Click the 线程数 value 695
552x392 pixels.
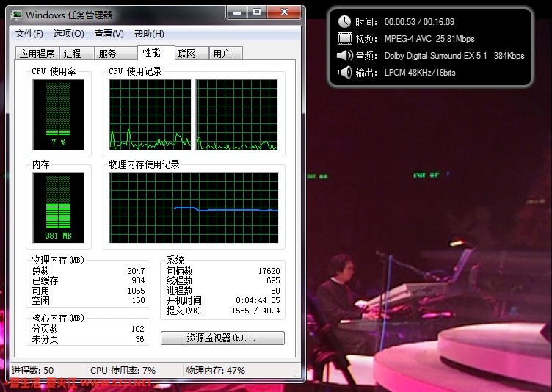[x=273, y=280]
